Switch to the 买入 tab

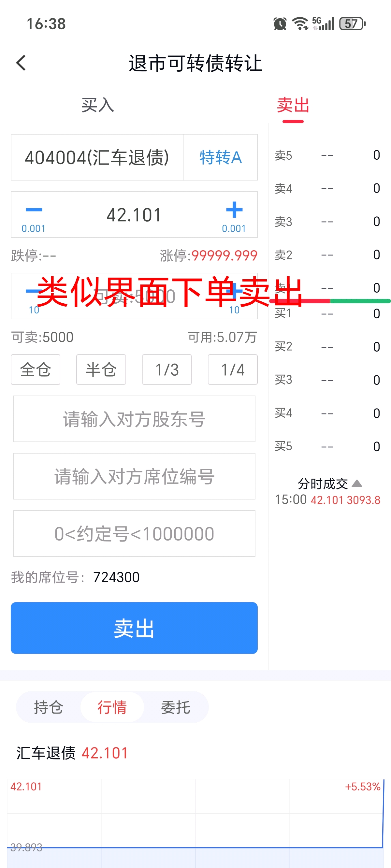(x=98, y=105)
